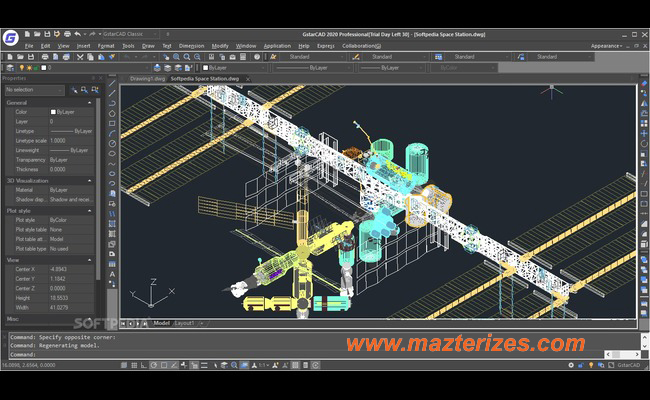Toggle Polar tracking in the status bar
This screenshot has height=400, width=650.
[x=154, y=365]
